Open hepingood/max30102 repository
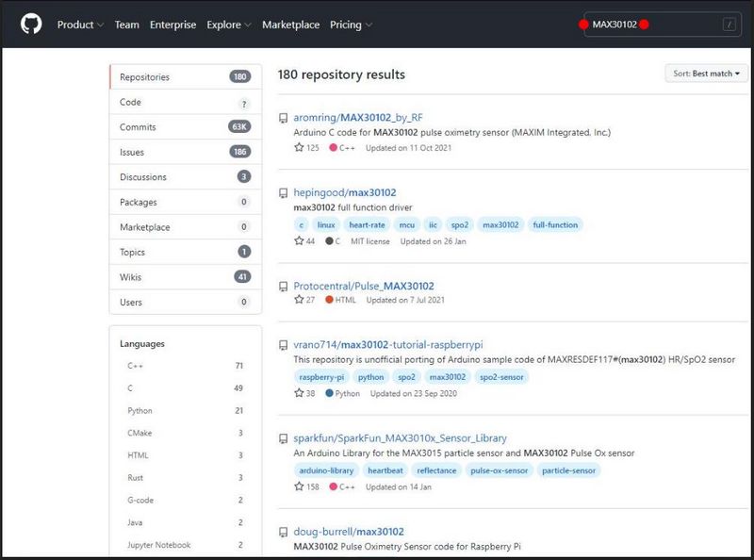Image resolution: width=754 pixels, height=560 pixels. pos(345,192)
